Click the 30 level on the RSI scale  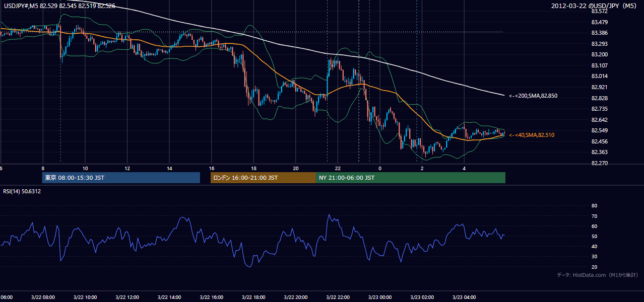tap(594, 256)
